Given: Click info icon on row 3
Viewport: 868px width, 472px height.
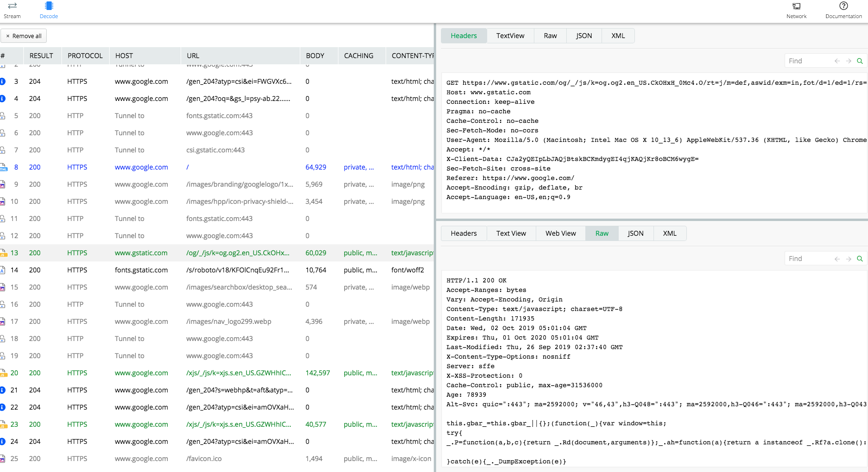Looking at the screenshot, I should [x=3, y=81].
